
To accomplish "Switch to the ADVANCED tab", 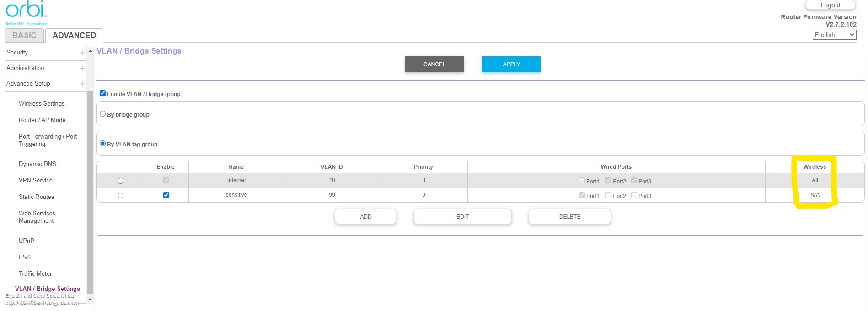I will [74, 36].
